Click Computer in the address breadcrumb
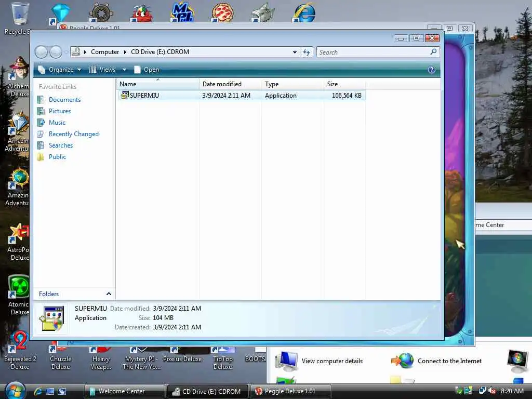532x399 pixels. [x=105, y=52]
